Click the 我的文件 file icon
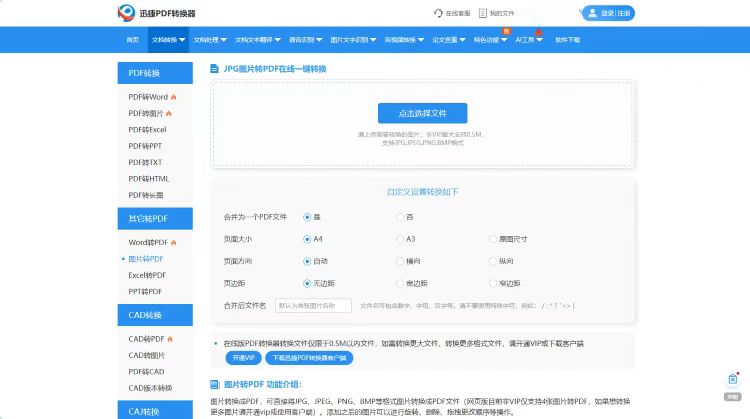The image size is (750, 419). 484,13
